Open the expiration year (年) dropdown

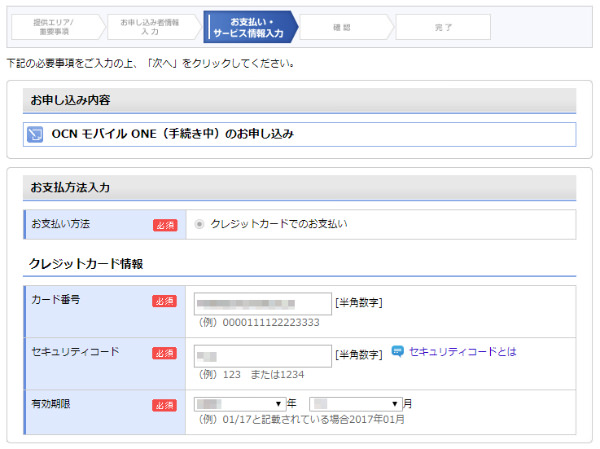click(240, 404)
